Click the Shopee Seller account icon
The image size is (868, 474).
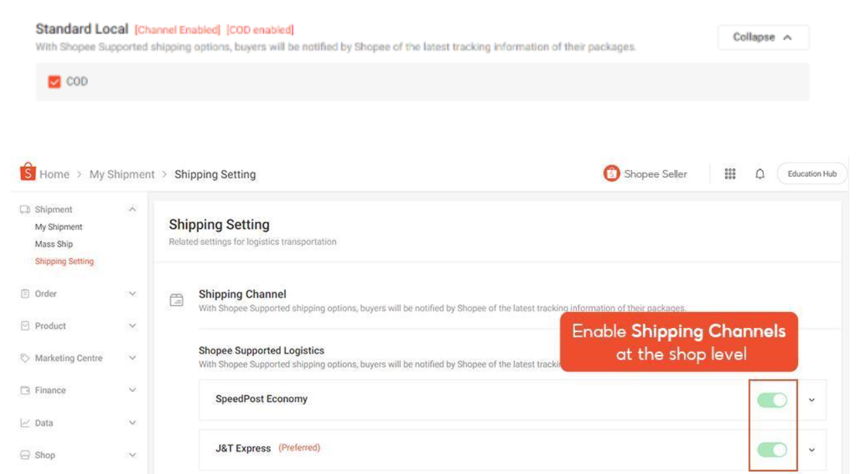609,173
